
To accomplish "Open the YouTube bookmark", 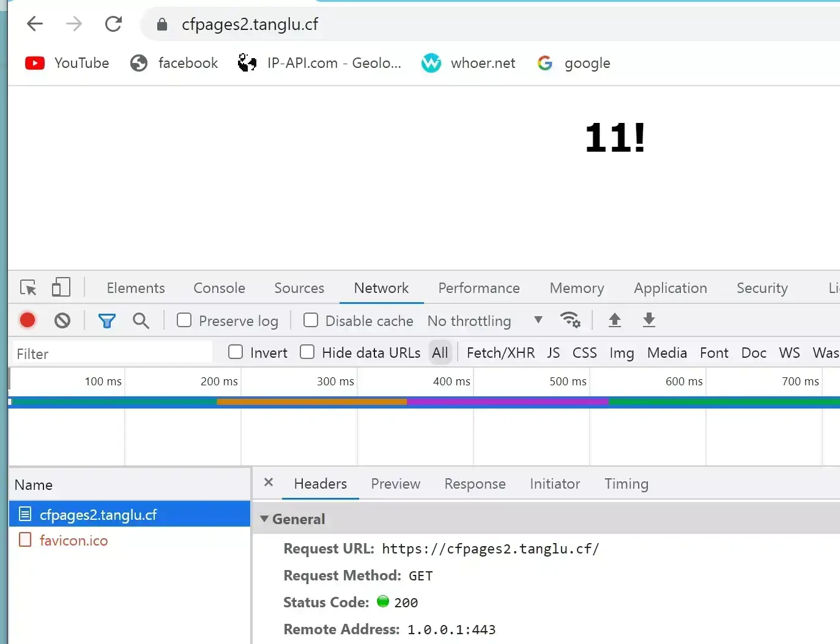I will (x=67, y=63).
